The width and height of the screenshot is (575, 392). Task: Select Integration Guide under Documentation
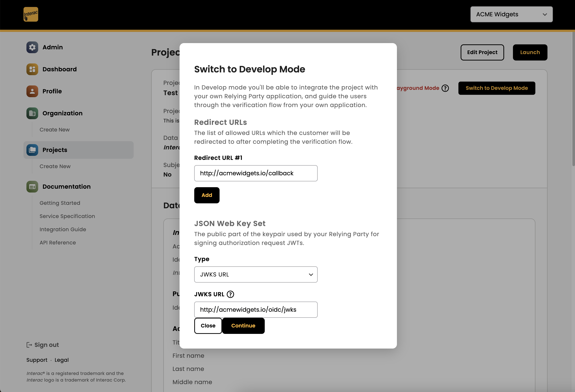[x=63, y=229]
